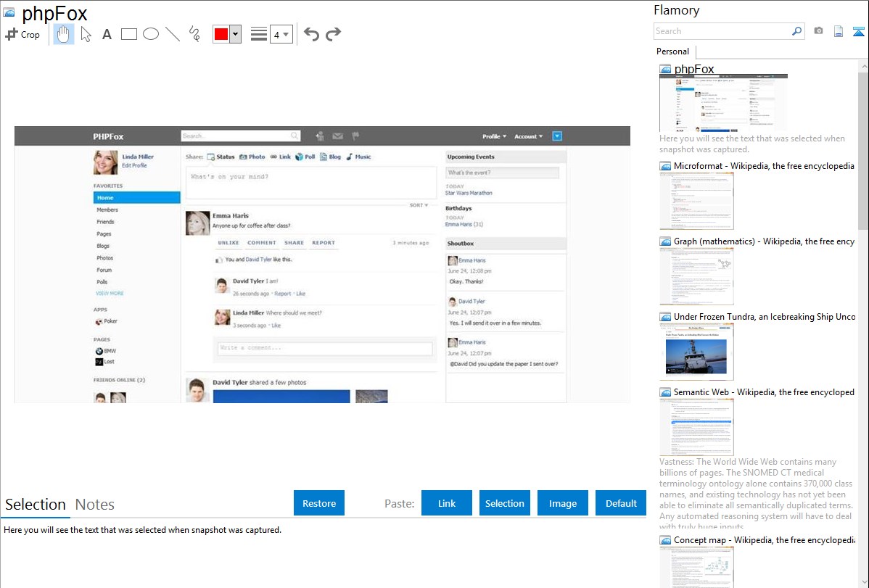Click the Paste Link button

[447, 503]
